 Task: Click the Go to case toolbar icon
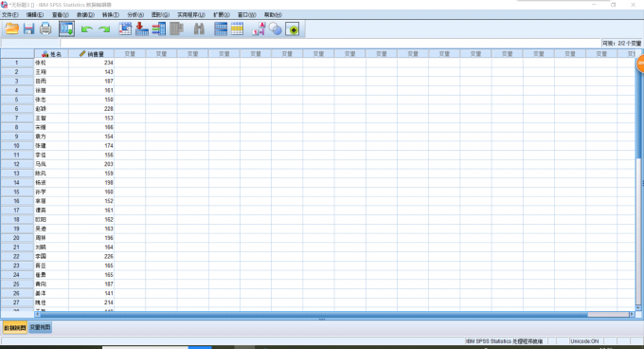[x=125, y=29]
